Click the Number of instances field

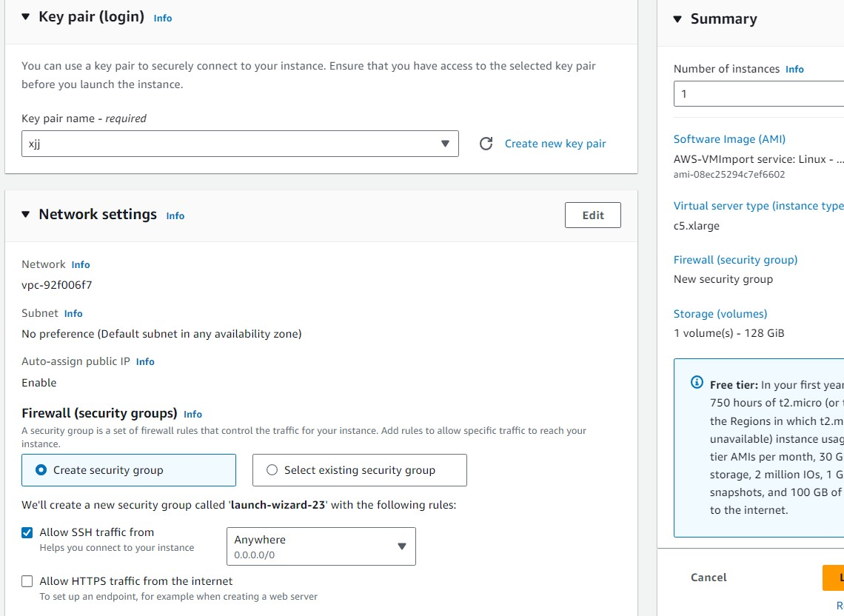[x=755, y=94]
